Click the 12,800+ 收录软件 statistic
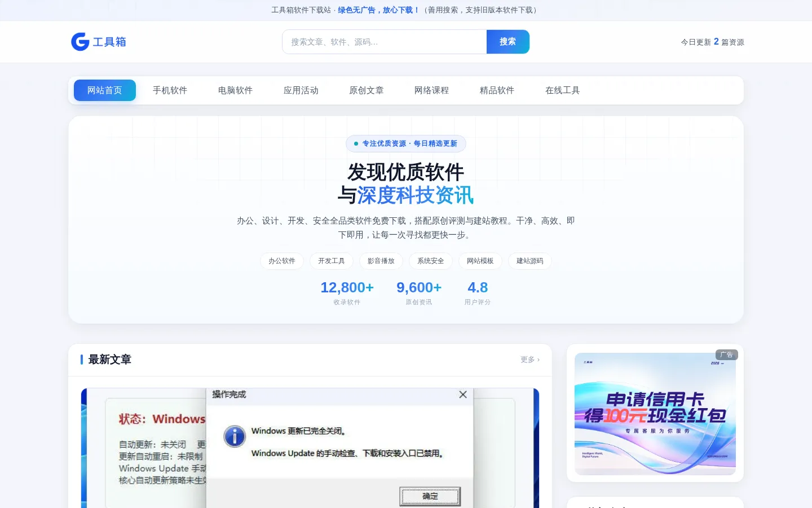Viewport: 812px width, 508px height. coord(347,293)
